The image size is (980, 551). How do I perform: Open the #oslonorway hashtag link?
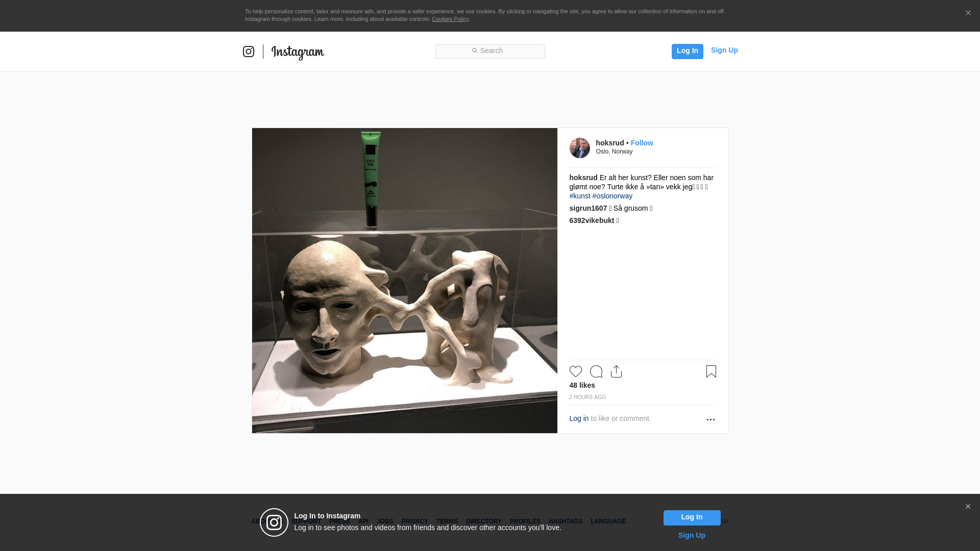coord(612,196)
